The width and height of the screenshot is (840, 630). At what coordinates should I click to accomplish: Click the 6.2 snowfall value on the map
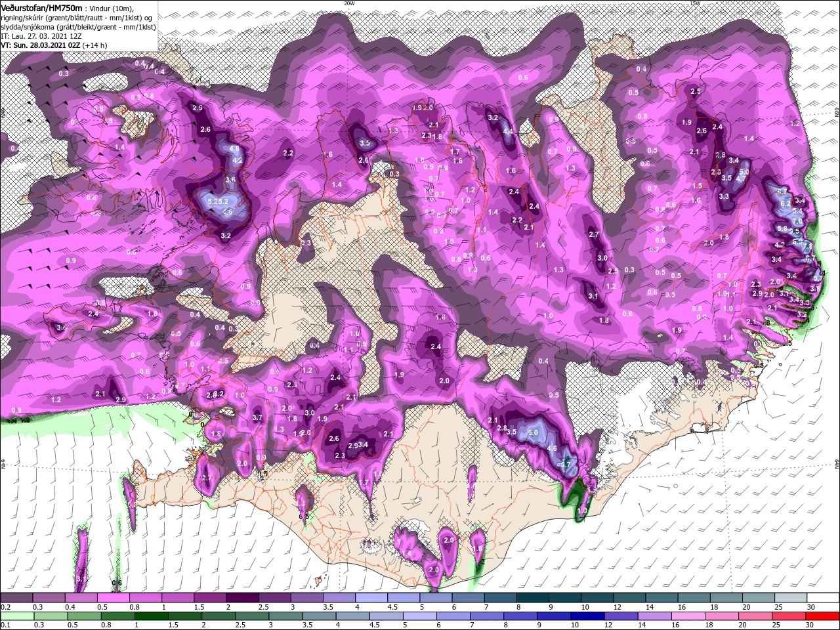pos(786,203)
